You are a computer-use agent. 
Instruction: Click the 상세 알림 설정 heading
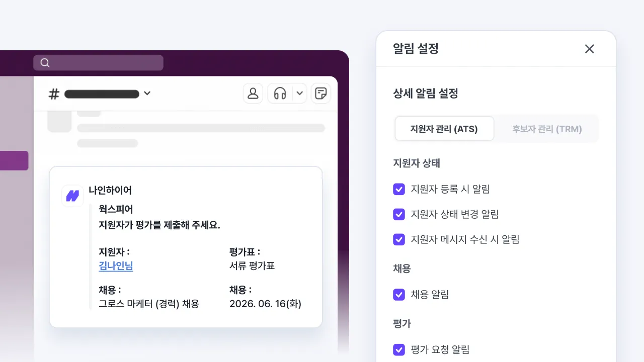click(x=426, y=94)
